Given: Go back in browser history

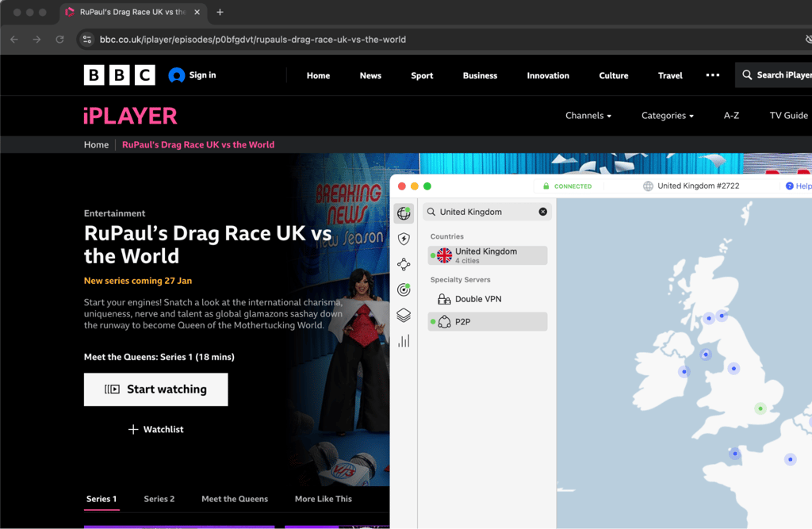Looking at the screenshot, I should tap(14, 40).
